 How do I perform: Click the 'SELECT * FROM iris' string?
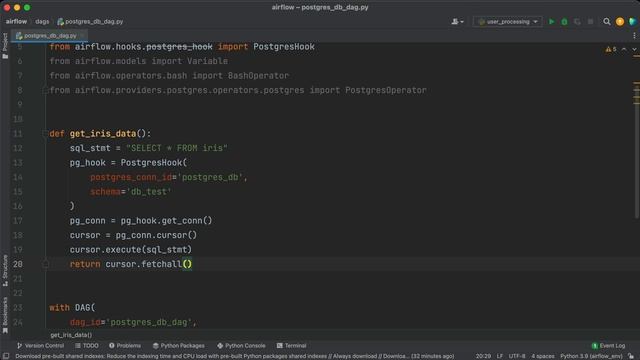click(x=176, y=148)
